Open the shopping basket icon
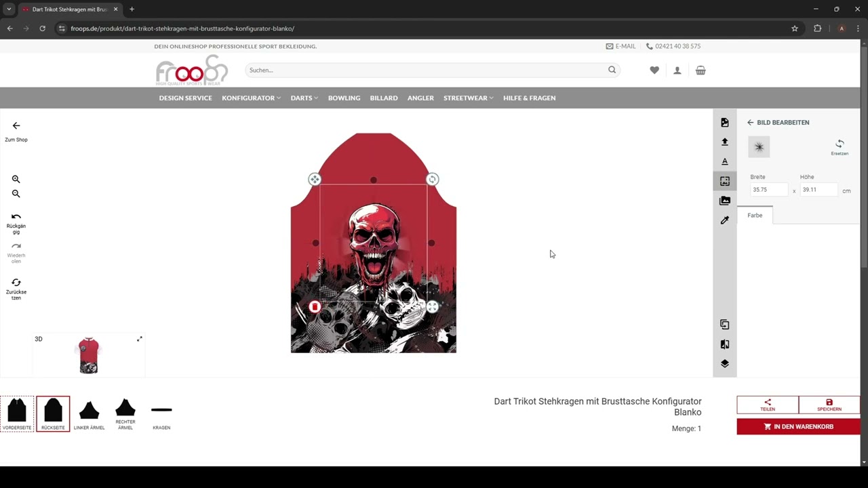This screenshot has height=488, width=868. point(701,70)
